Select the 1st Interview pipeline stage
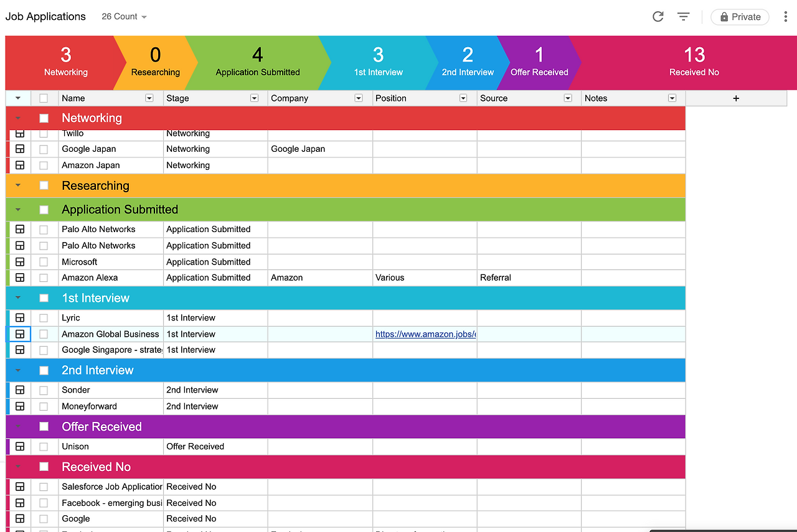The height and width of the screenshot is (532, 797). pos(378,63)
